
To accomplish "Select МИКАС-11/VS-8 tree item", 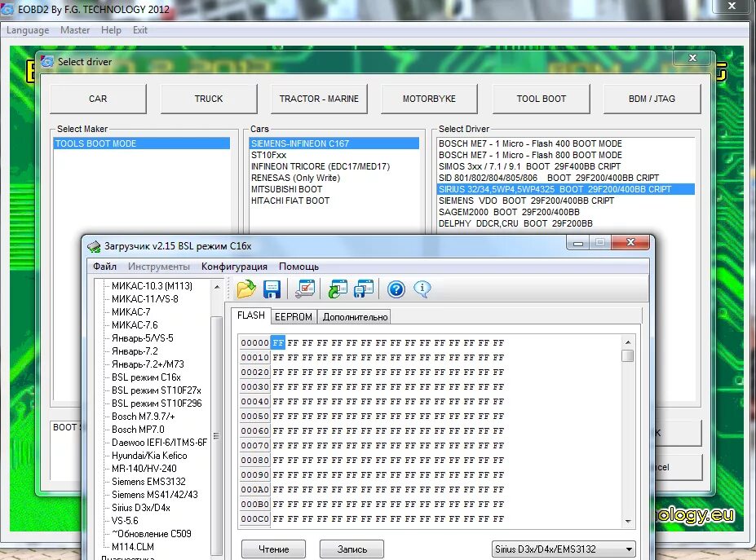I will click(x=144, y=299).
